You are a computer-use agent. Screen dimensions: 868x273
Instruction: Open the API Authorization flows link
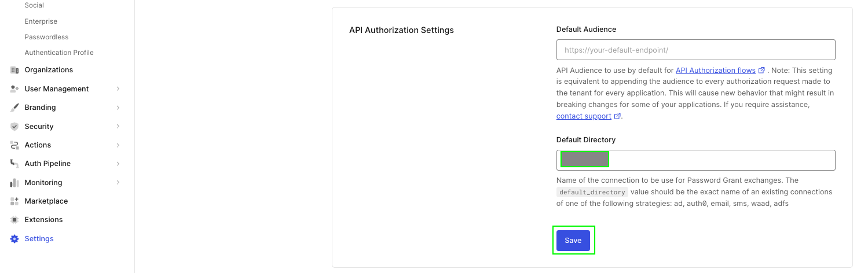click(716, 70)
